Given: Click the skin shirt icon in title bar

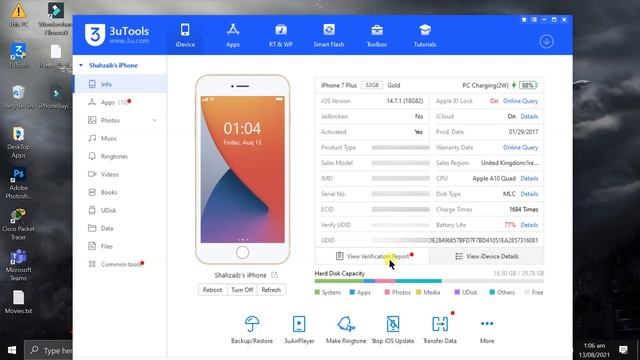Looking at the screenshot, I should 524,20.
